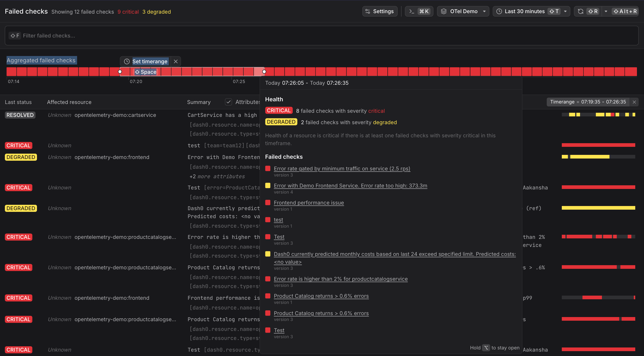Click the 07:20 timeline tick label
644x356 pixels.
tap(136, 81)
